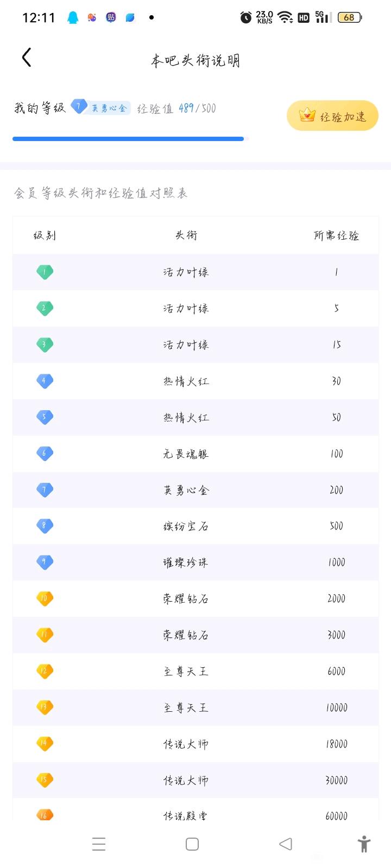The image size is (391, 868).
Task: Tap the level 8 gem badge
Action: tap(45, 526)
